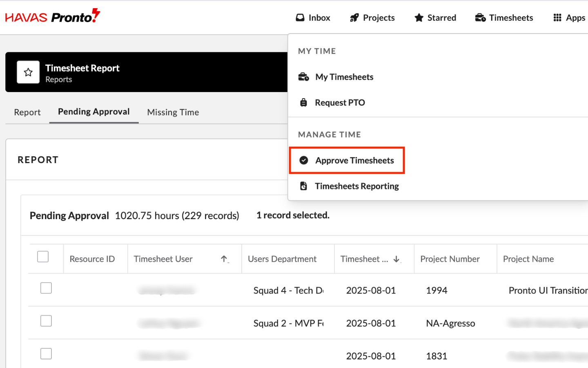This screenshot has height=368, width=588.
Task: Open the Projects menu item
Action: 372,18
